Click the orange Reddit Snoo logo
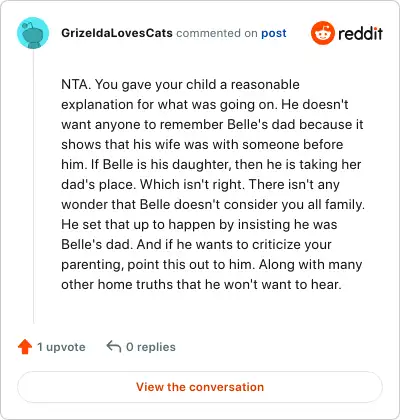Image resolution: width=400 pixels, height=420 pixels. [322, 33]
